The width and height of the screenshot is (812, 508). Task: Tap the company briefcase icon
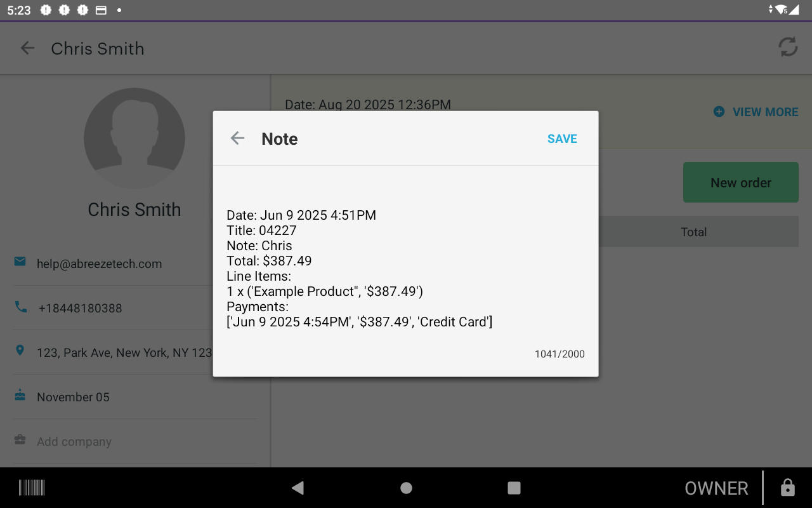pos(20,439)
